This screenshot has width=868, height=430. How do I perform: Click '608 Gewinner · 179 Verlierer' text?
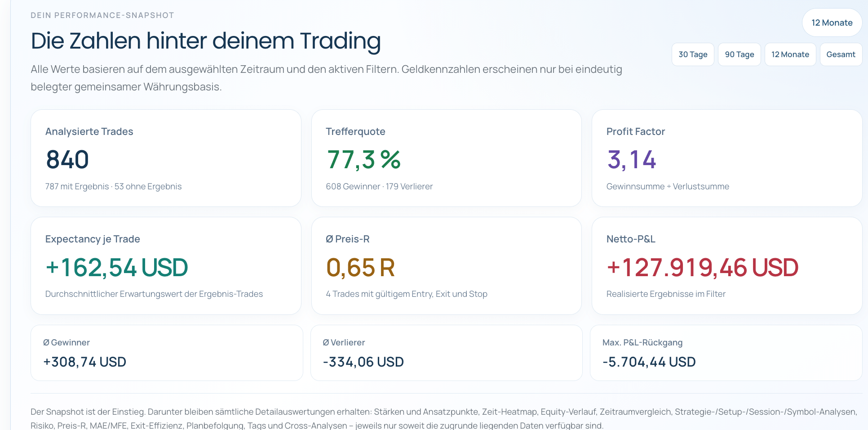coord(379,186)
